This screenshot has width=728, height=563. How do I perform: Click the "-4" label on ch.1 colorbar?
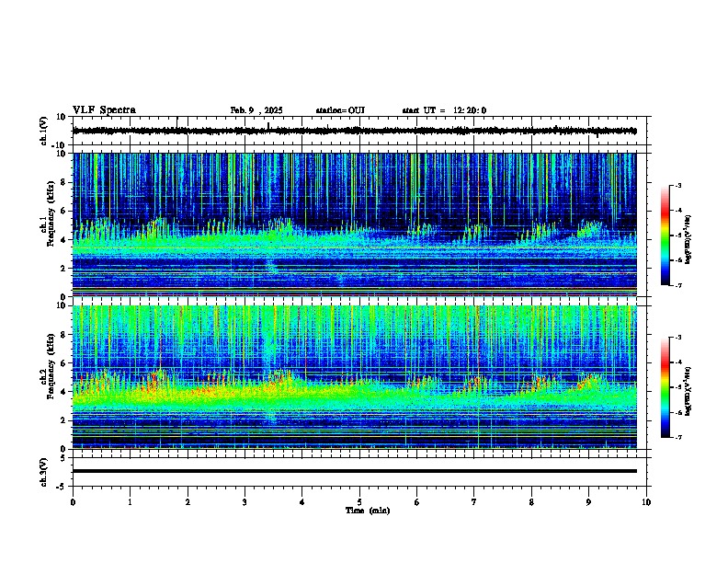(677, 211)
